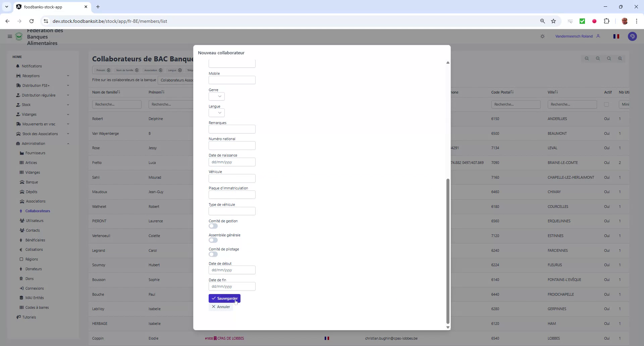Click the French flag language icon

pyautogui.click(x=616, y=36)
